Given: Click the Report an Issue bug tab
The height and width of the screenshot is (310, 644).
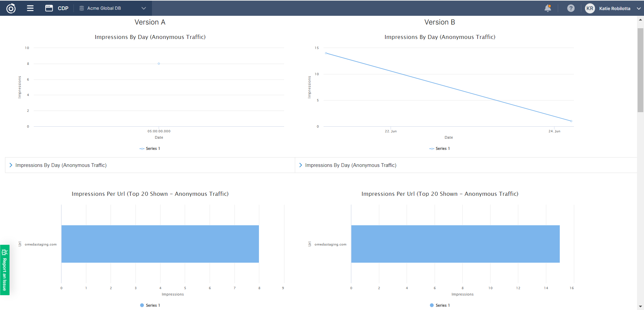Looking at the screenshot, I should click(5, 270).
